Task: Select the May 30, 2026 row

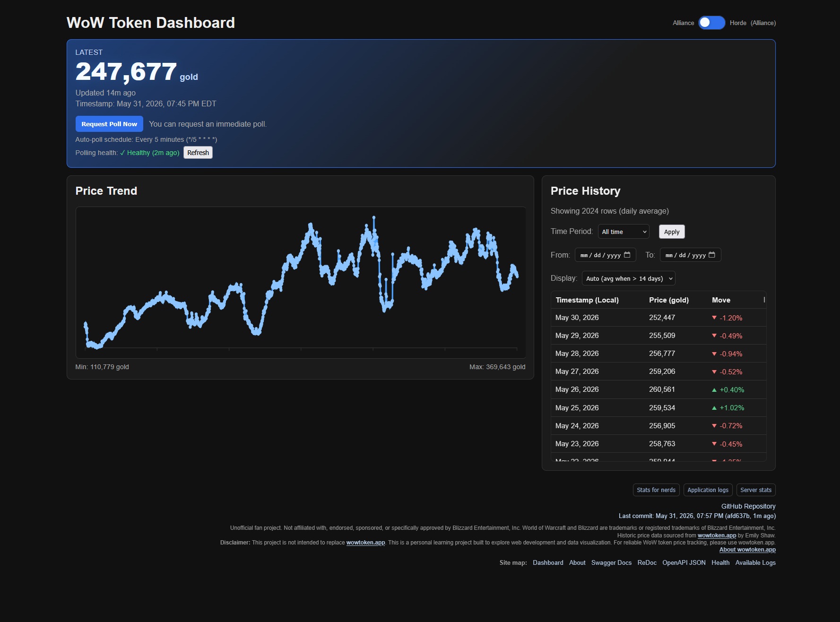Action: 658,318
